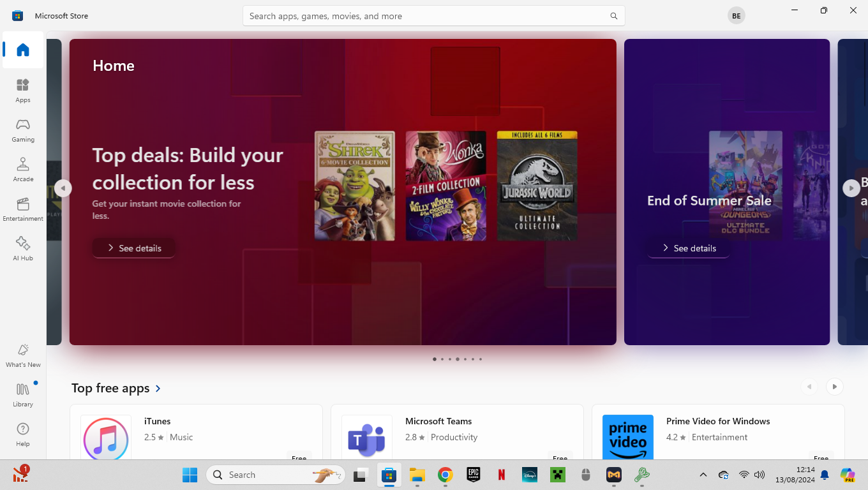Open Task View on the taskbar
This screenshot has height=490, width=868.
pos(361,475)
